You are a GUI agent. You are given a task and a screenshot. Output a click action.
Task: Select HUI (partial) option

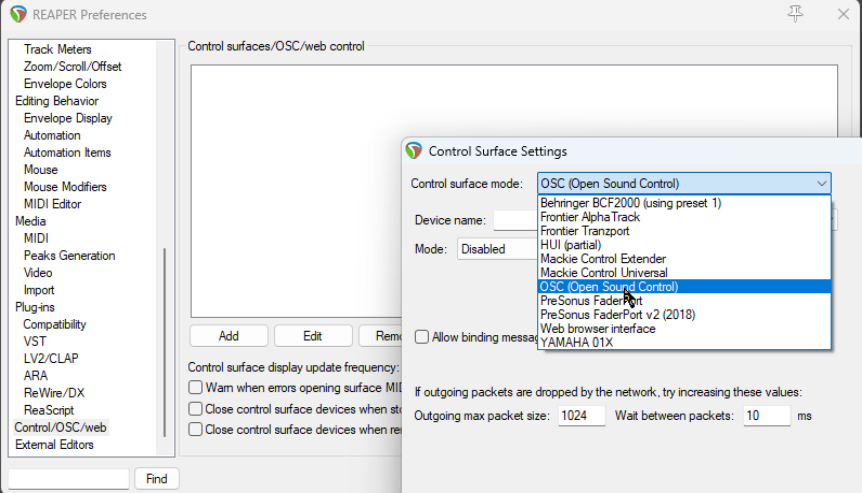[684, 245]
